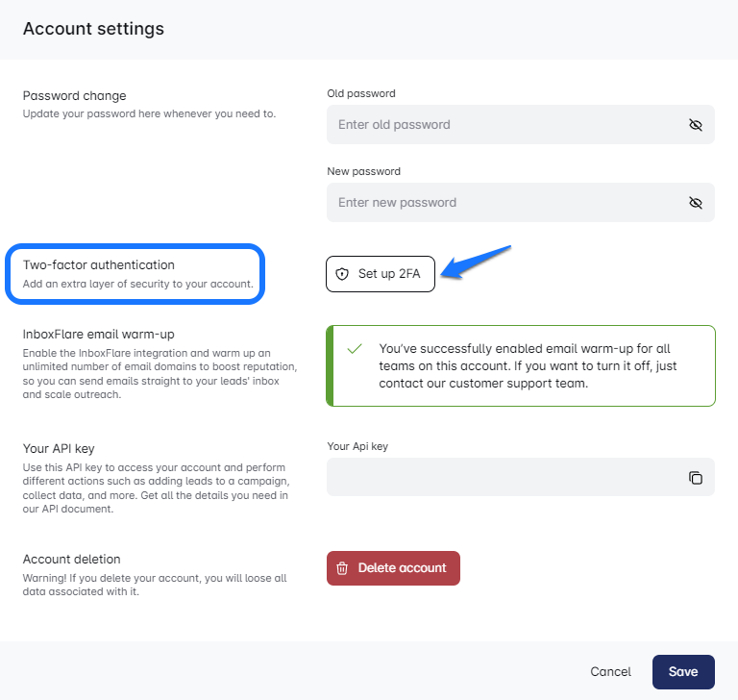This screenshot has height=700, width=738.
Task: Click the Set up 2FA button
Action: coord(381,274)
